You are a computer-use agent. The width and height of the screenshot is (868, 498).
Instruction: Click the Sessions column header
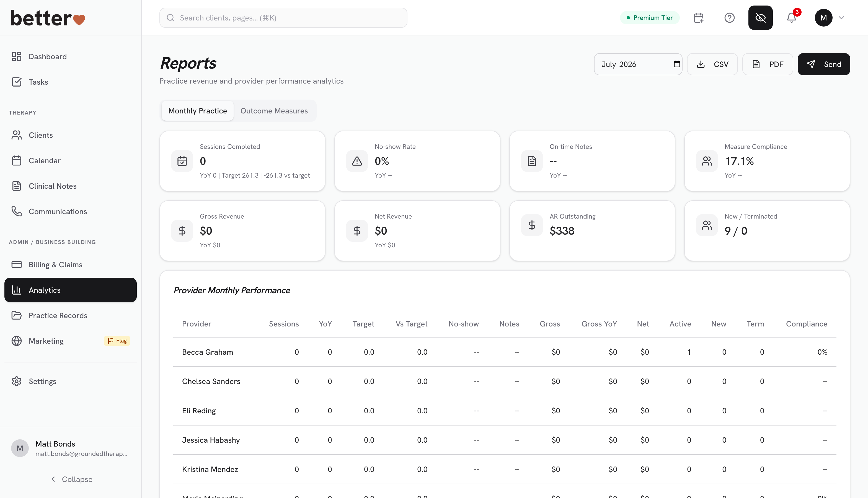coord(284,324)
